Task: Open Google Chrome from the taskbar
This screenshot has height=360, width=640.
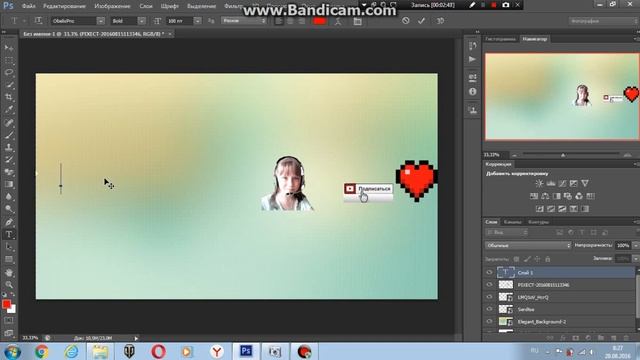Action: 41,351
